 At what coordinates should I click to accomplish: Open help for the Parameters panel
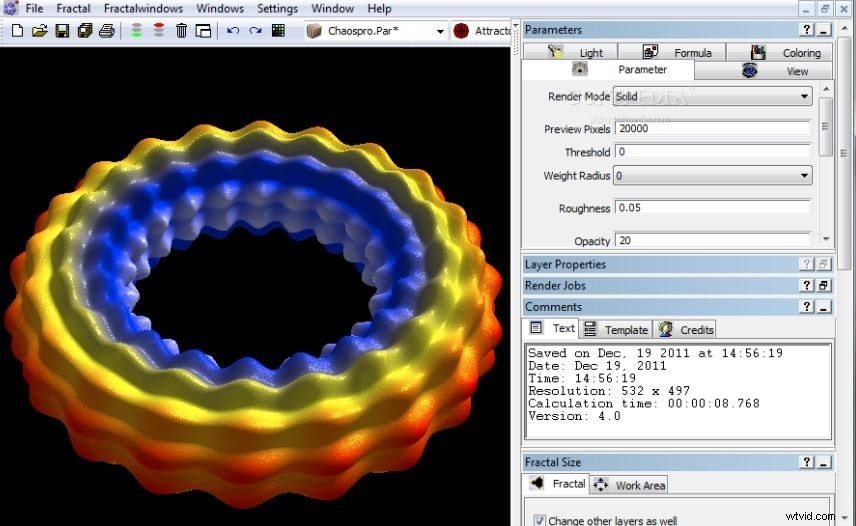tap(807, 29)
